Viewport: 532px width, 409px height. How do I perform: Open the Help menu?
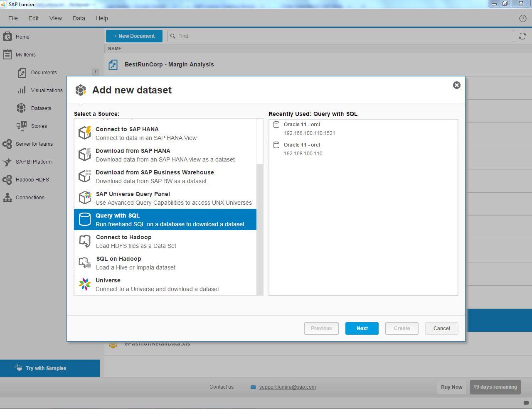(102, 18)
